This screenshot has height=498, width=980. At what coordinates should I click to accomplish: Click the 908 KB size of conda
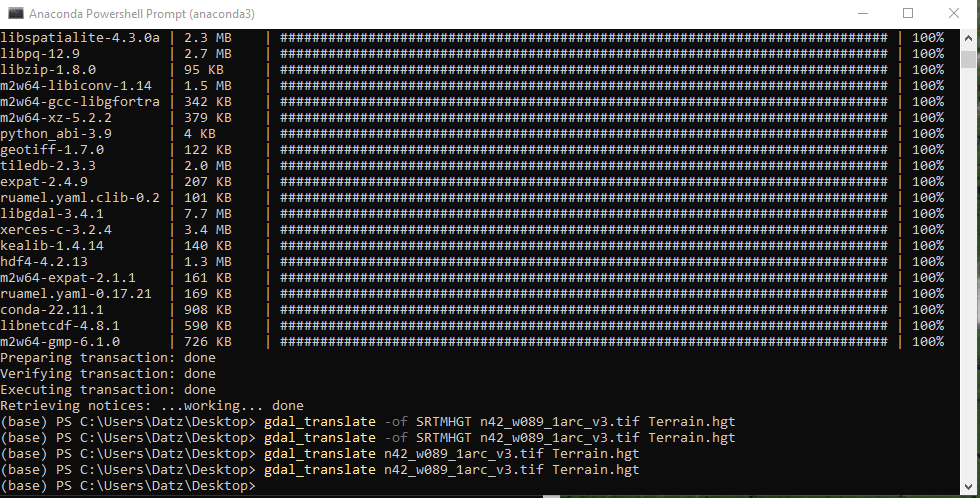tap(208, 310)
